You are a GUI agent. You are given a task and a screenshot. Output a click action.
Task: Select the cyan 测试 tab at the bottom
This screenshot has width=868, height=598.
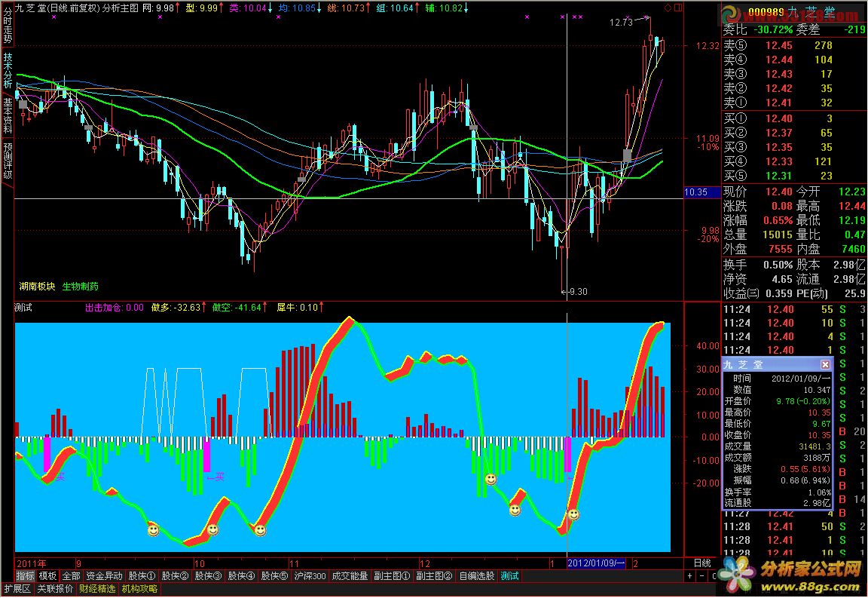coord(509,576)
